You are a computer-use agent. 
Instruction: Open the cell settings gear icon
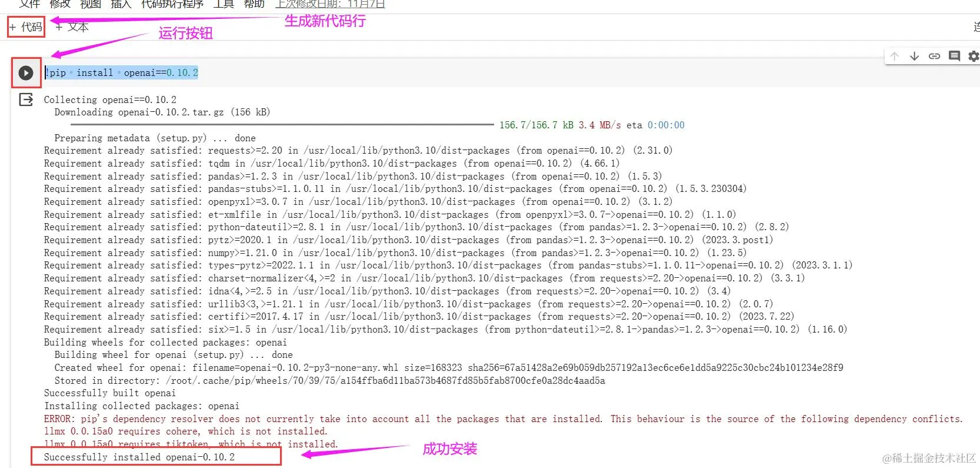point(974,56)
